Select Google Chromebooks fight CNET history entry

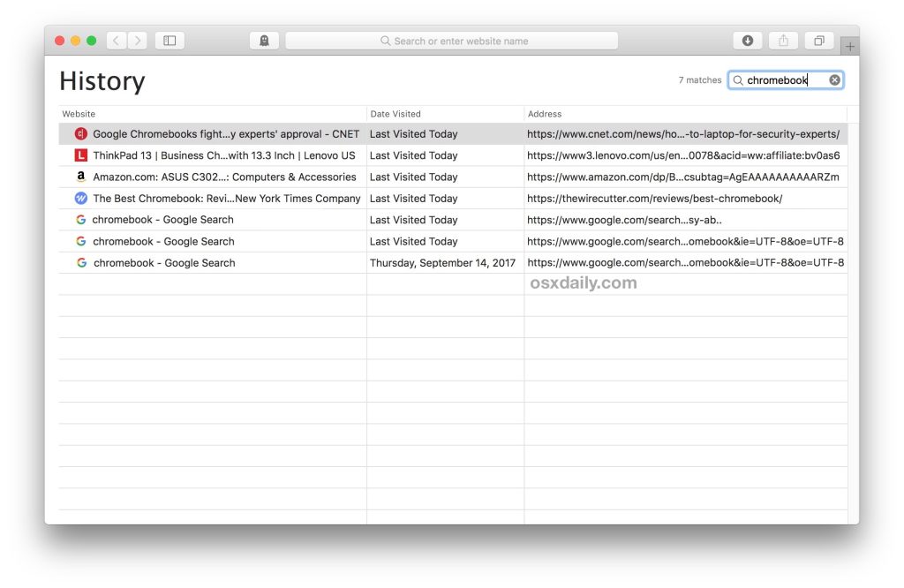pos(453,133)
